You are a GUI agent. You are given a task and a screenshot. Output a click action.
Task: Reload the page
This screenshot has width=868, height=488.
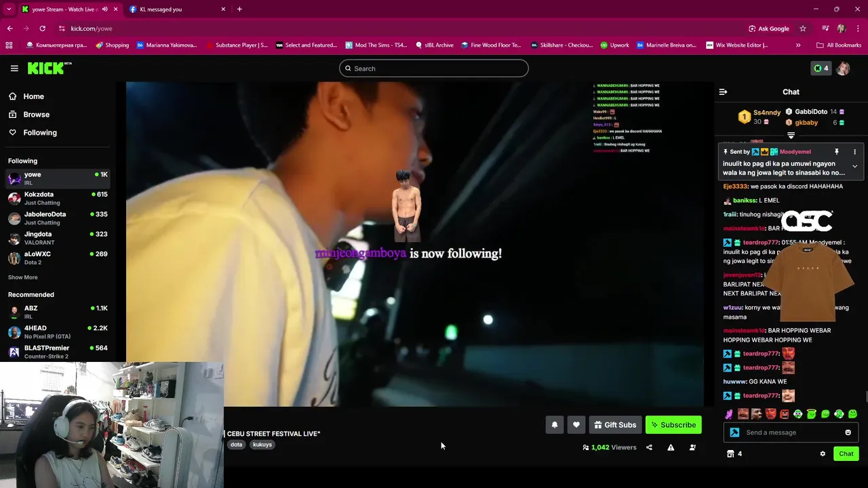(42, 28)
